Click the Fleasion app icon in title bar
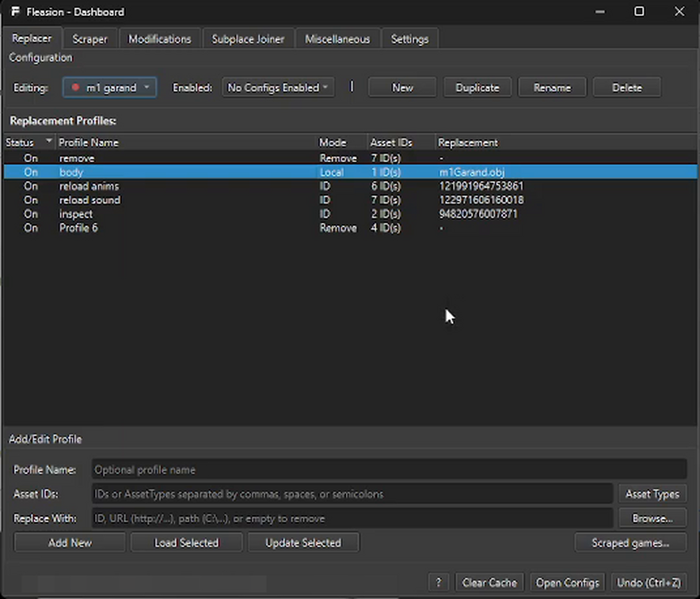Screen dimensions: 700x599 (16, 11)
